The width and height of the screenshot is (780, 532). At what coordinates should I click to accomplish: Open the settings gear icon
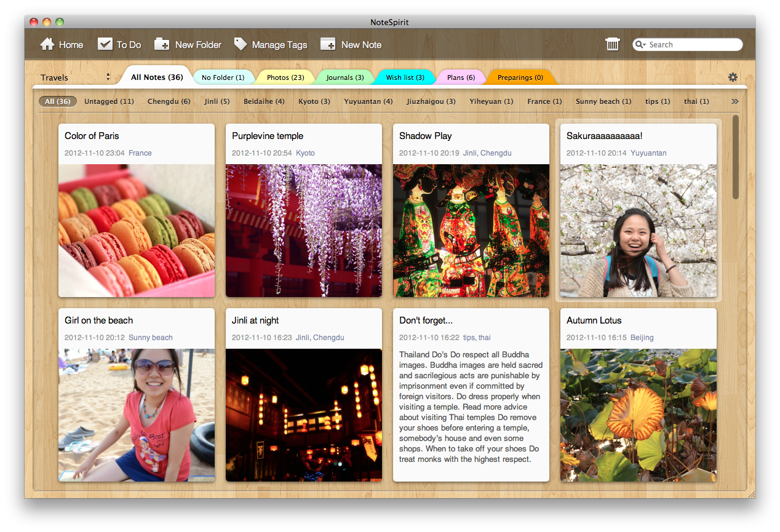tap(733, 77)
